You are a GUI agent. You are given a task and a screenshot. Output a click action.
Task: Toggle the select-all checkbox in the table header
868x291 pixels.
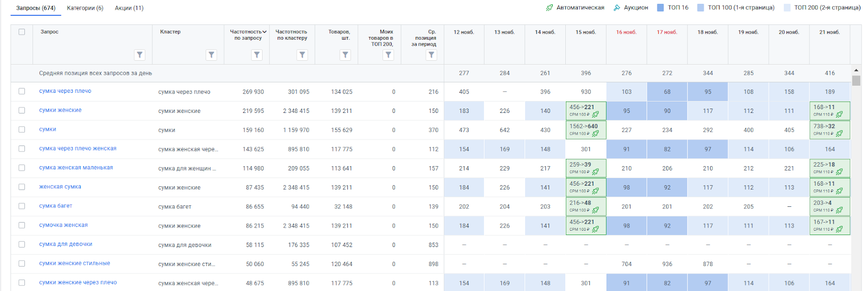(22, 32)
